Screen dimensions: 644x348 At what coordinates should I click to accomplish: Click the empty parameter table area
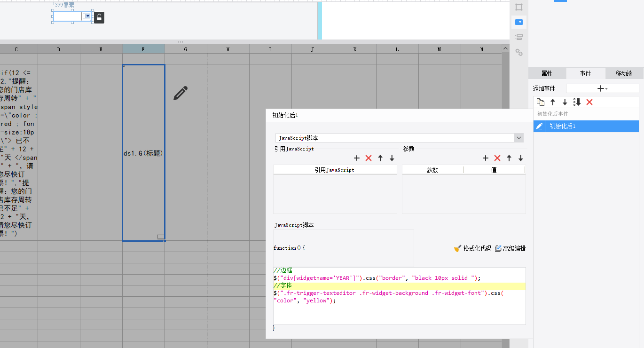tap(463, 194)
